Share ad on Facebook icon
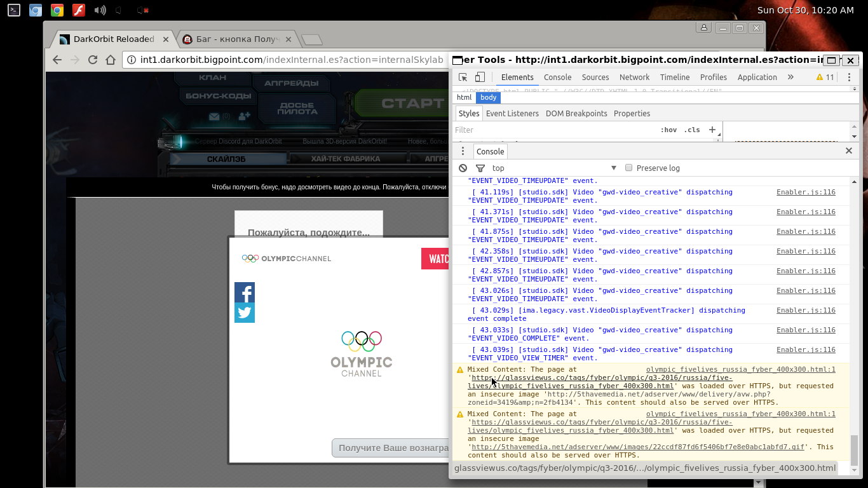This screenshot has height=488, width=868. [x=245, y=292]
